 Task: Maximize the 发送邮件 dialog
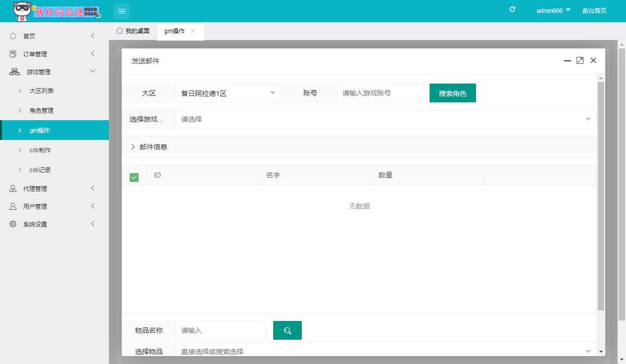click(x=580, y=60)
